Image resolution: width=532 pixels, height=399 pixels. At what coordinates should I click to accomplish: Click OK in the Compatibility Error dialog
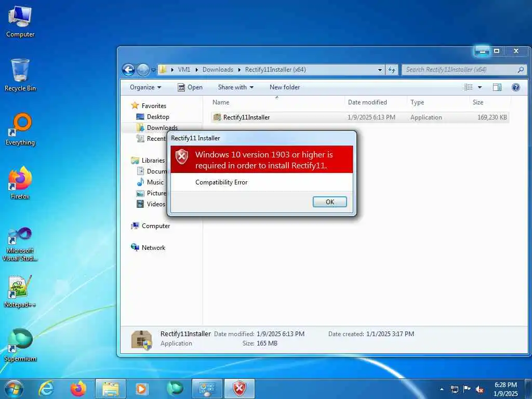coord(329,202)
